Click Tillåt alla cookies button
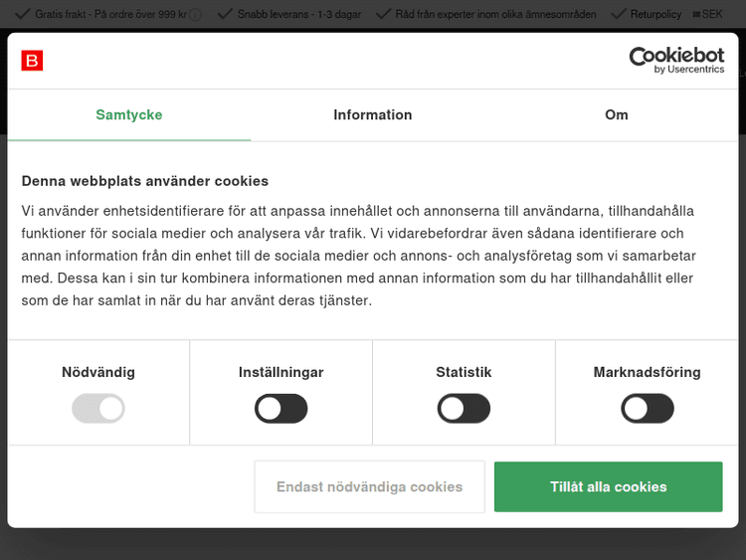The width and height of the screenshot is (746, 560). (x=608, y=486)
